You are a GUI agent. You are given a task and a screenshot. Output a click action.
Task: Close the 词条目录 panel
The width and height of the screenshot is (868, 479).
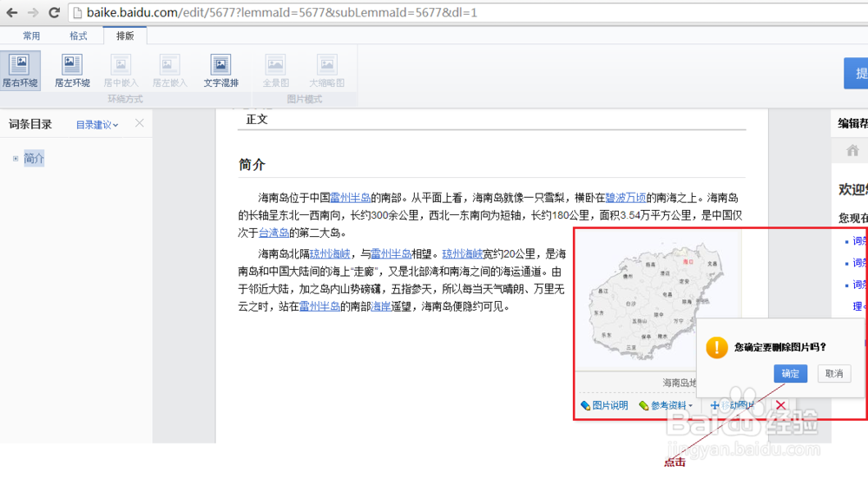[x=140, y=123]
